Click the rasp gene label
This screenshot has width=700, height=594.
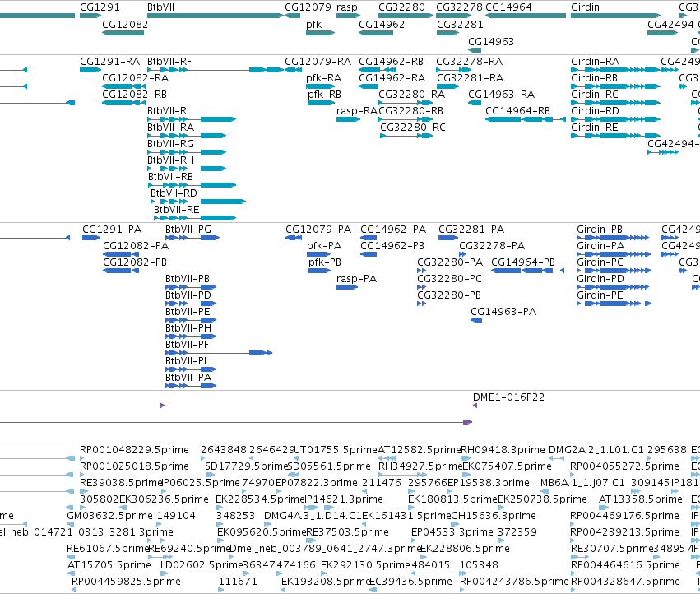click(347, 7)
